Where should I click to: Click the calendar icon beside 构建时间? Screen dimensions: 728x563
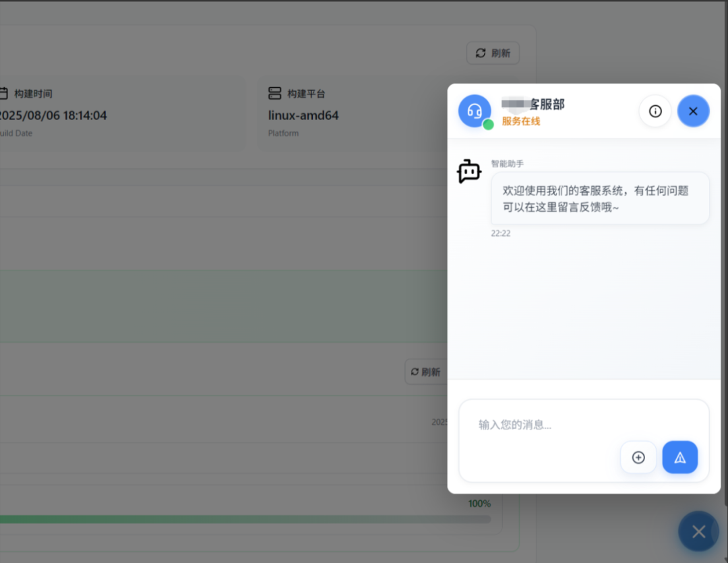[3, 93]
